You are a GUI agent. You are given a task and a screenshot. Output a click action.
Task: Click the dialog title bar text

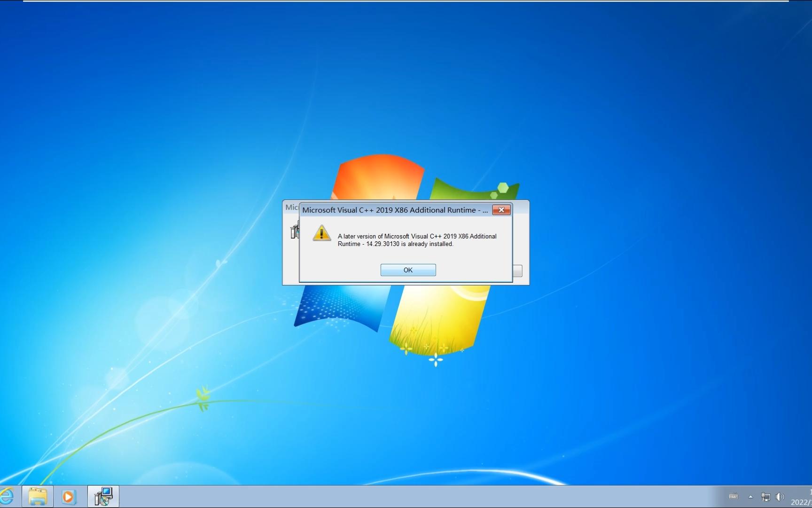tap(395, 210)
